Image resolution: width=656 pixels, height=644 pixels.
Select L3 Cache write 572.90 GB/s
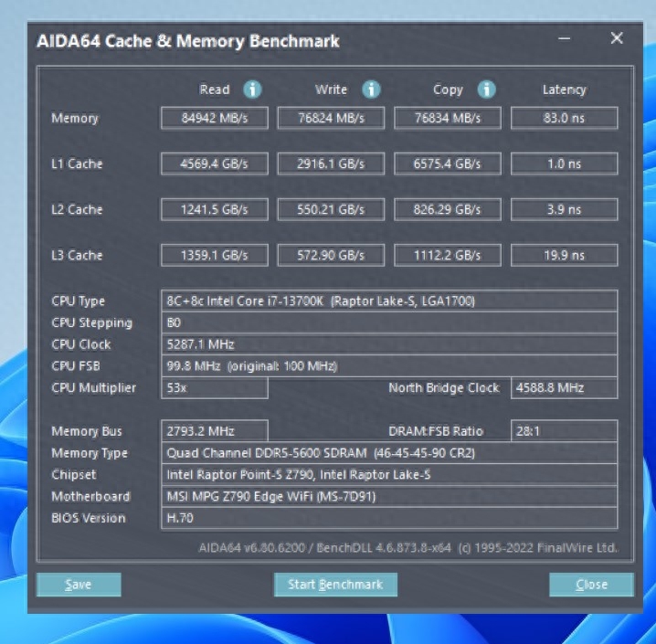(331, 255)
